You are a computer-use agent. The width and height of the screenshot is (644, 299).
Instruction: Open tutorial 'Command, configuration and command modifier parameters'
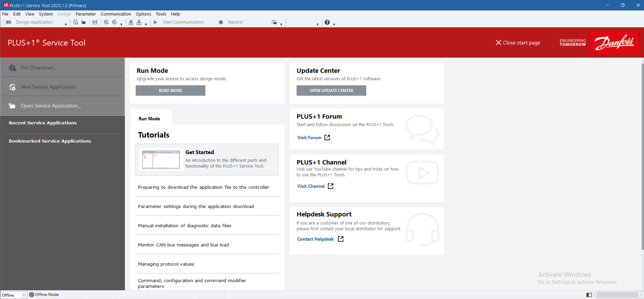[192, 283]
